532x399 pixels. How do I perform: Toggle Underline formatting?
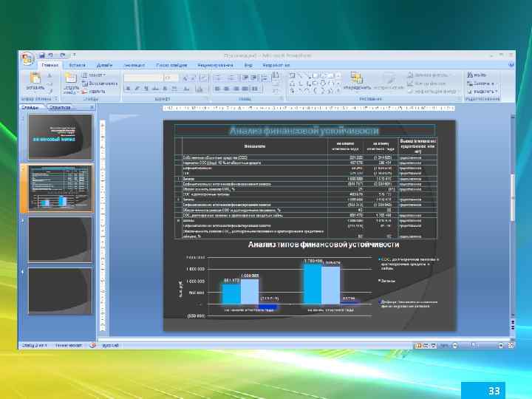coord(146,89)
